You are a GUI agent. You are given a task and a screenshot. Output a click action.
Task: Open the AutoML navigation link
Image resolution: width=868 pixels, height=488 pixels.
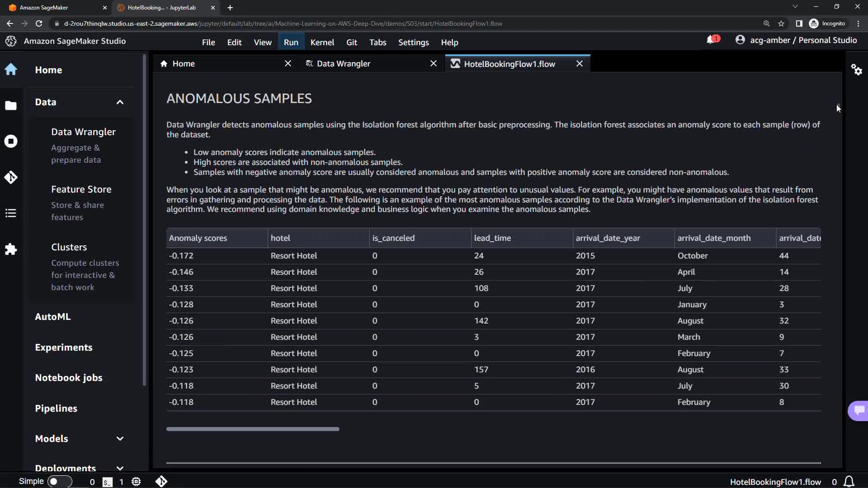tap(52, 317)
